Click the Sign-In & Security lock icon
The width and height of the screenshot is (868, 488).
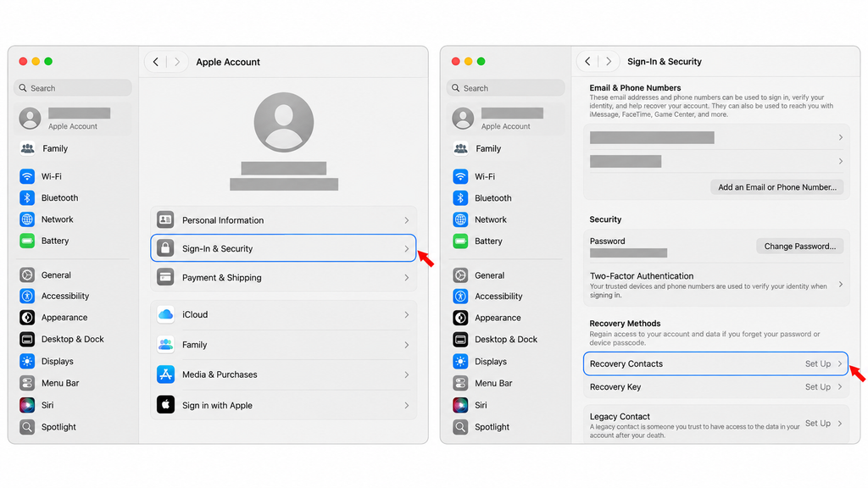click(x=165, y=248)
